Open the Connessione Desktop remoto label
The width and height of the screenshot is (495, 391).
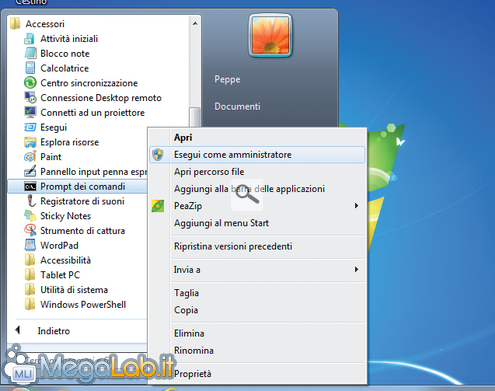point(101,98)
